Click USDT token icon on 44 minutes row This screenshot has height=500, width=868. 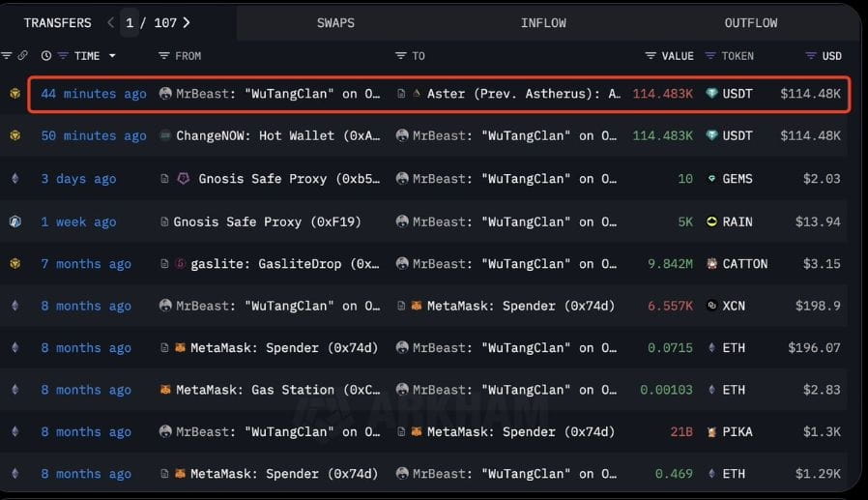(x=711, y=94)
